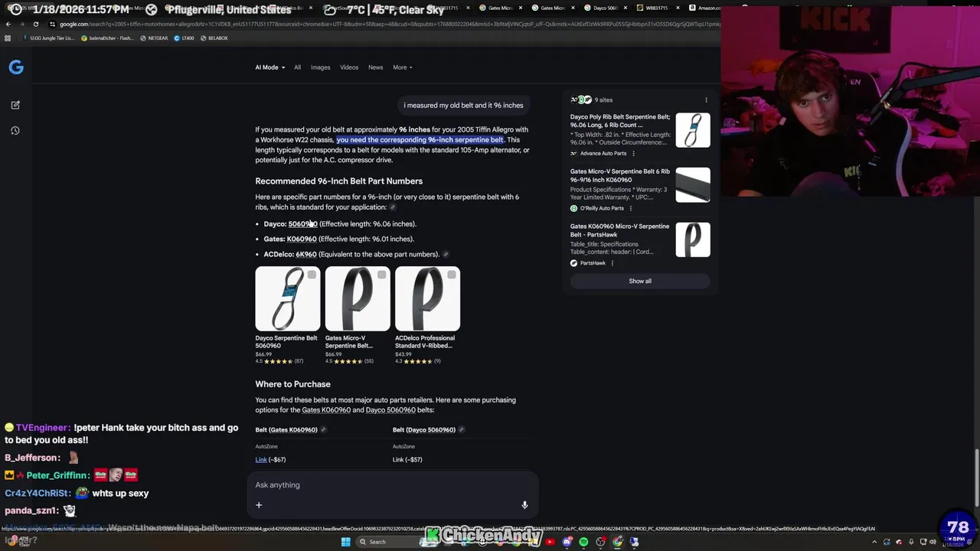Open AI Mode history clock icon
The image size is (980, 551).
(x=15, y=131)
